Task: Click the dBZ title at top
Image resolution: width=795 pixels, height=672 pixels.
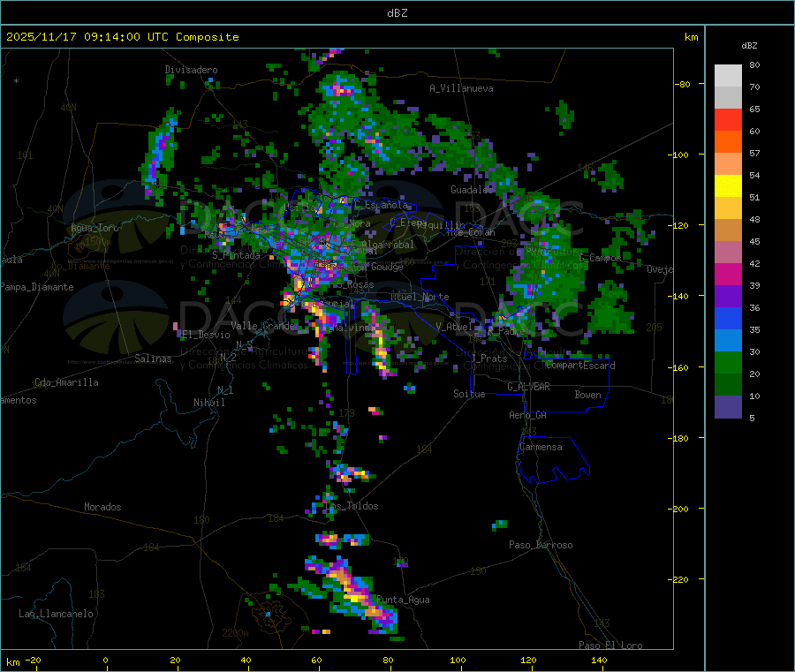Action: point(397,13)
